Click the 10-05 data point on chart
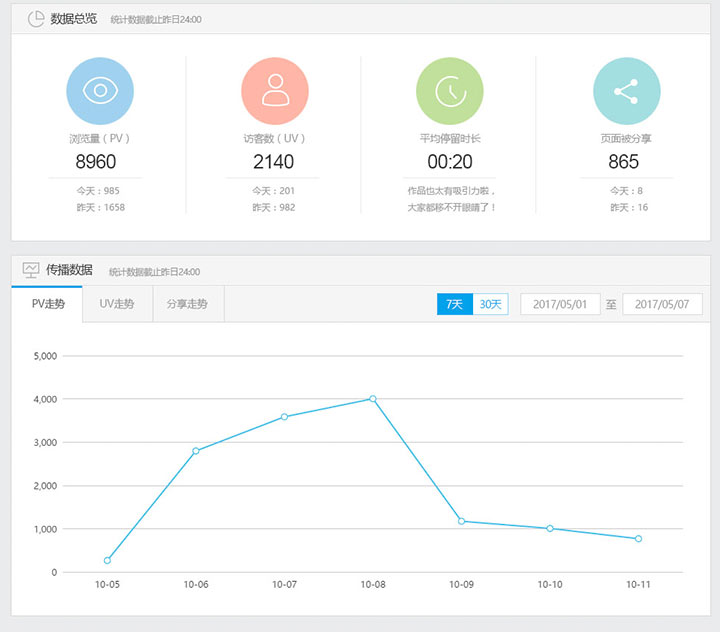This screenshot has width=720, height=632. (x=107, y=560)
